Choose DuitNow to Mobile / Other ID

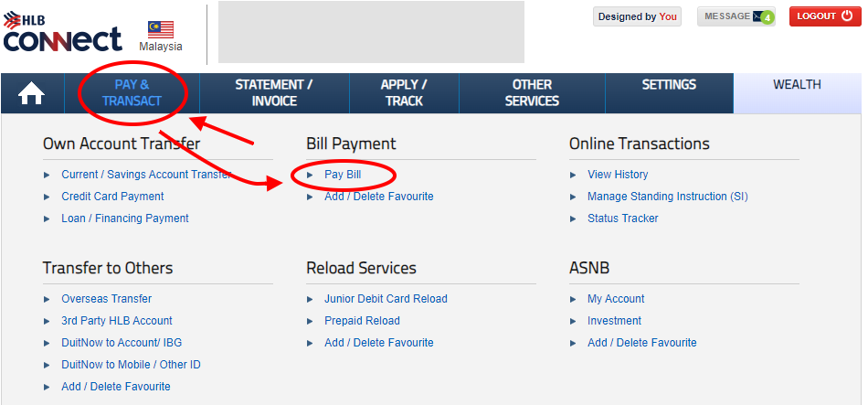click(x=131, y=365)
